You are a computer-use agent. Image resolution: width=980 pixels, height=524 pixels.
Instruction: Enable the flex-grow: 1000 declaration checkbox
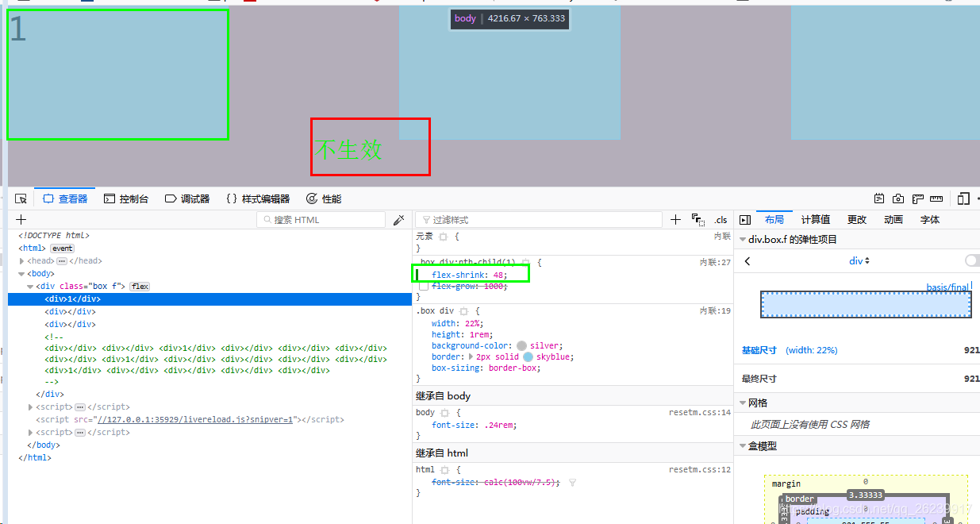(423, 287)
